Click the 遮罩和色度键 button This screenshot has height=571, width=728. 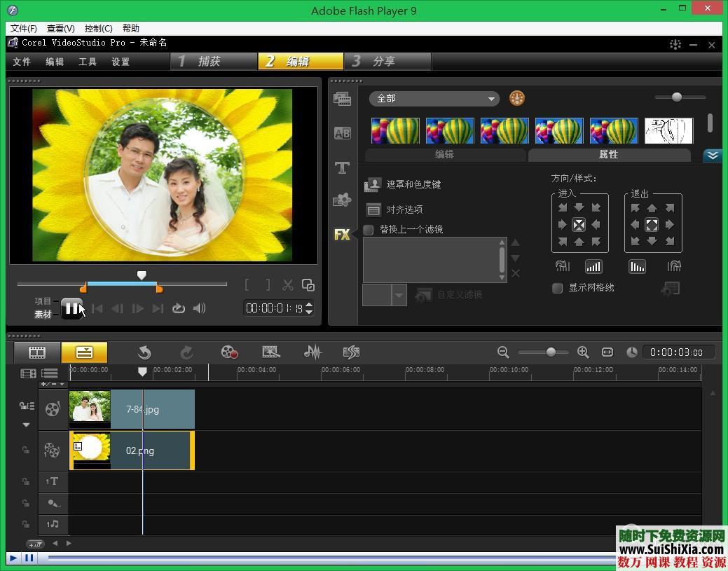click(403, 184)
